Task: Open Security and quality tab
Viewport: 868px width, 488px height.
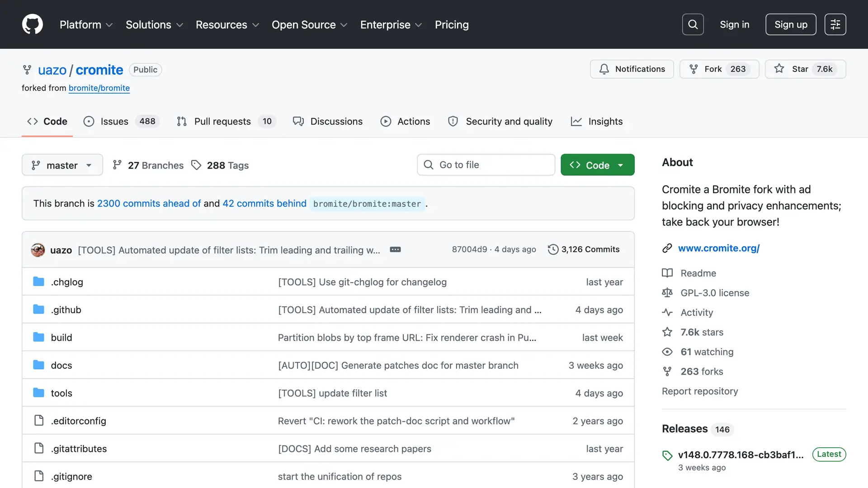Action: 500,122
